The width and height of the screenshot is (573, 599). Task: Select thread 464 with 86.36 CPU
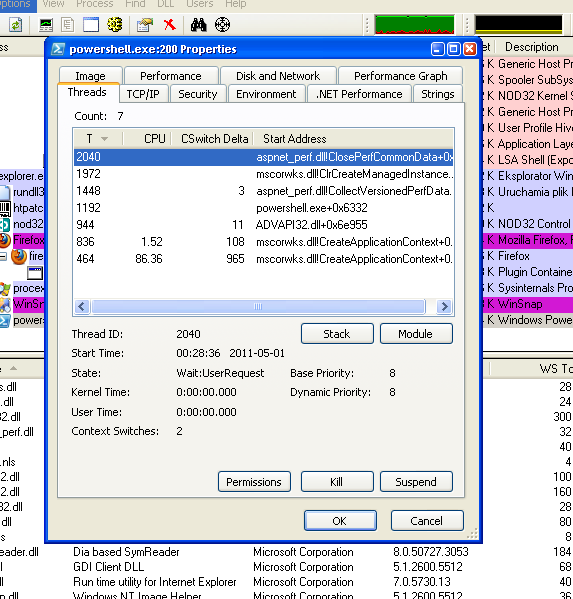(x=264, y=259)
